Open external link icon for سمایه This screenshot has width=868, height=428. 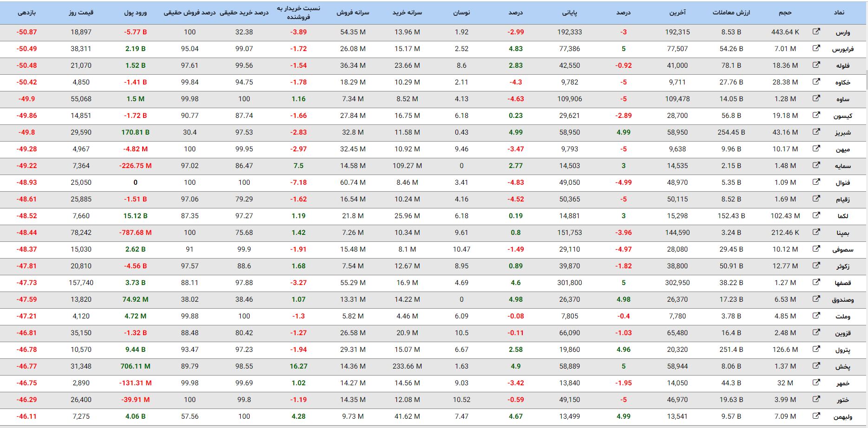(x=816, y=165)
